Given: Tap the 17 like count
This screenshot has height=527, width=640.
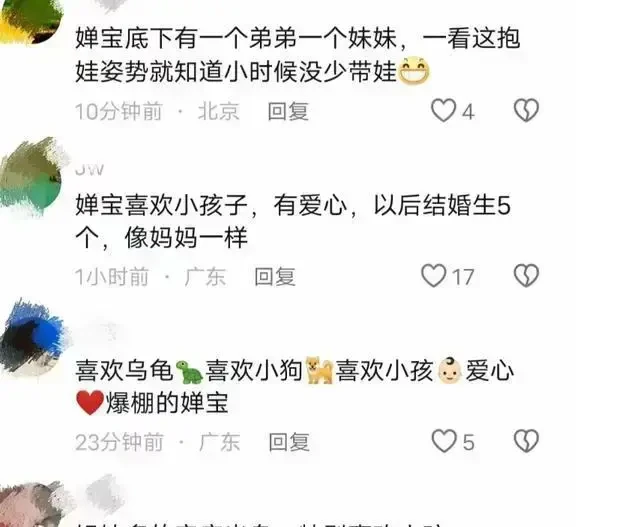Looking at the screenshot, I should click(x=463, y=277).
